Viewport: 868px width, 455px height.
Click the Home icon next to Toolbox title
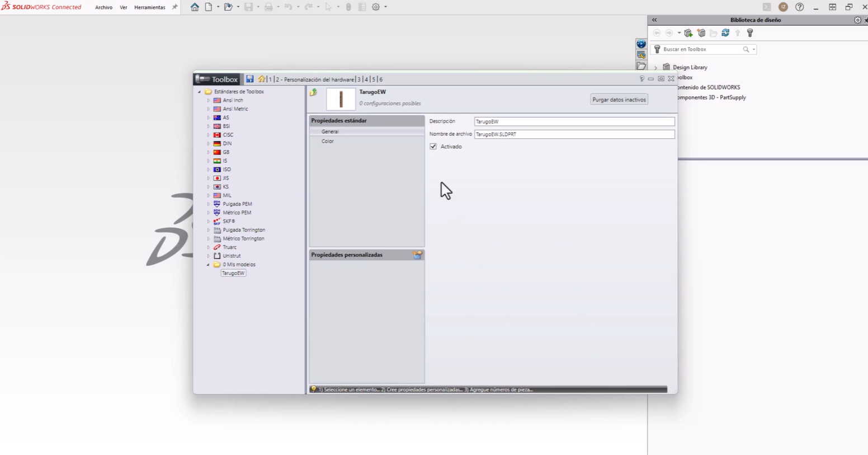(262, 79)
